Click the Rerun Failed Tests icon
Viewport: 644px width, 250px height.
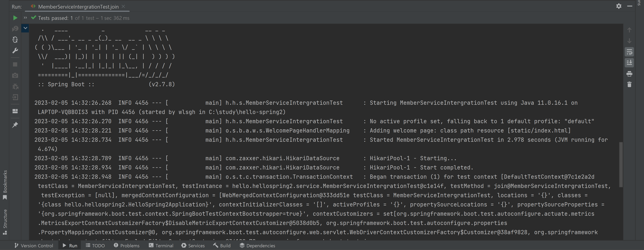tap(15, 29)
